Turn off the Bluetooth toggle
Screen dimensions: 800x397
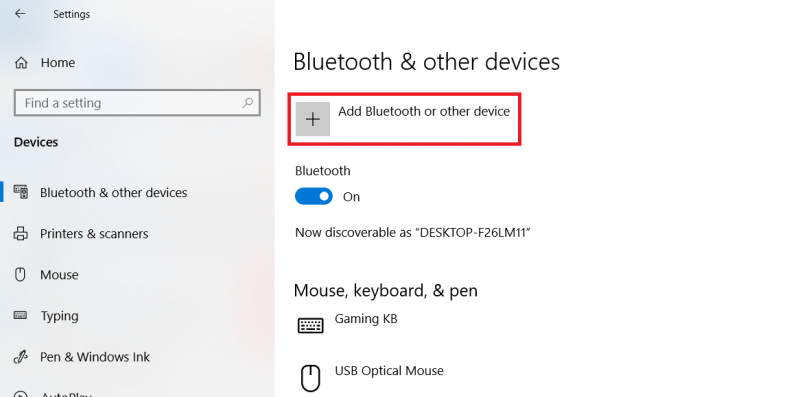pos(314,196)
